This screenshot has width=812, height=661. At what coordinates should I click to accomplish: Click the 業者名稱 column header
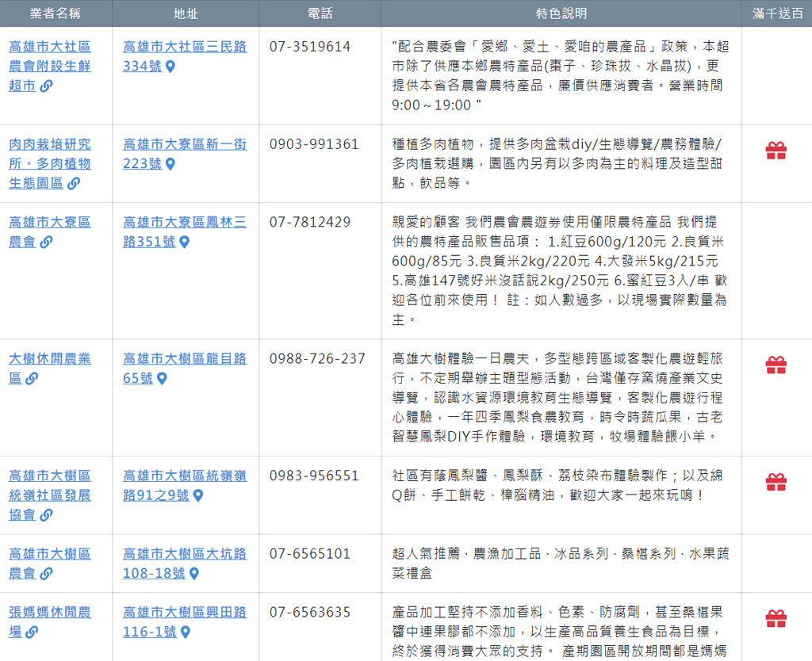tap(56, 13)
